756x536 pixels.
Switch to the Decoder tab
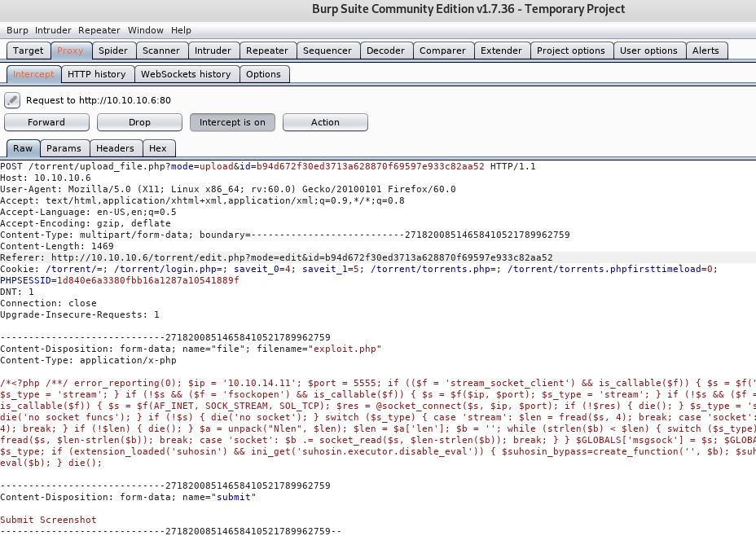[x=385, y=51]
